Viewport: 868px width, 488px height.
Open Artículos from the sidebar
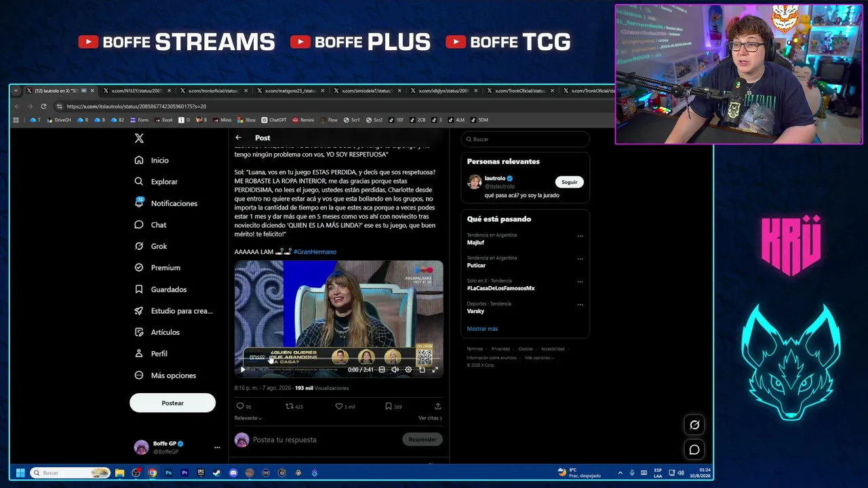pos(157,332)
